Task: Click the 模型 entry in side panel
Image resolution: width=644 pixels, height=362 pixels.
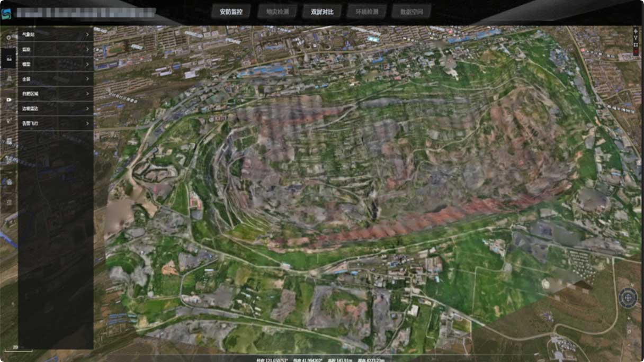Action: (26, 64)
